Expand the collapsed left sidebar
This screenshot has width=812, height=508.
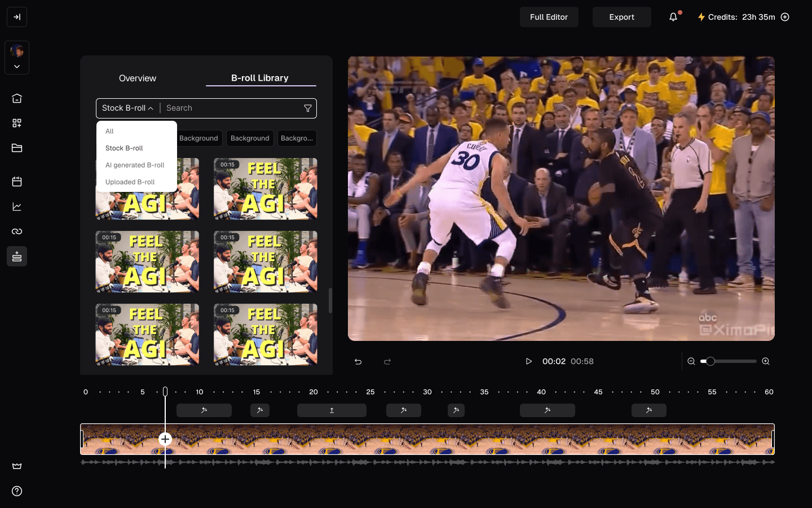pyautogui.click(x=17, y=17)
